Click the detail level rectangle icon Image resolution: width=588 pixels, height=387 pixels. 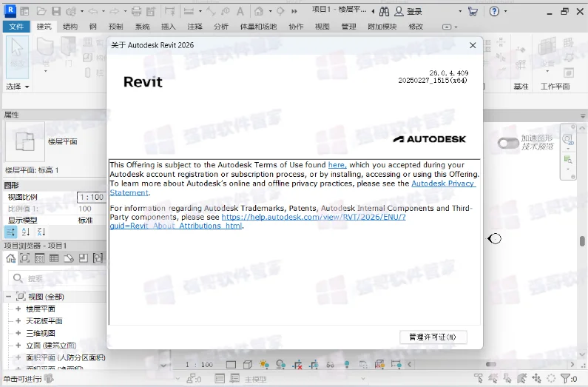pos(231,365)
